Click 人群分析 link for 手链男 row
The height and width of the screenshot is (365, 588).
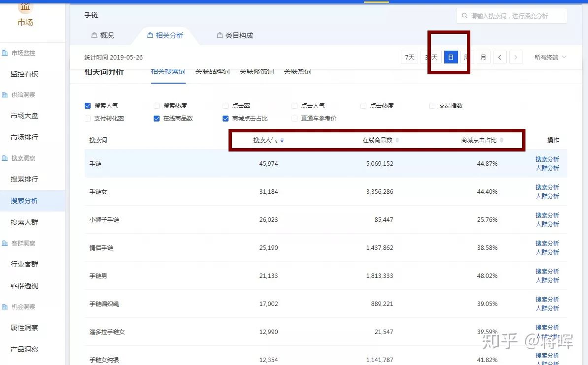[x=547, y=280]
